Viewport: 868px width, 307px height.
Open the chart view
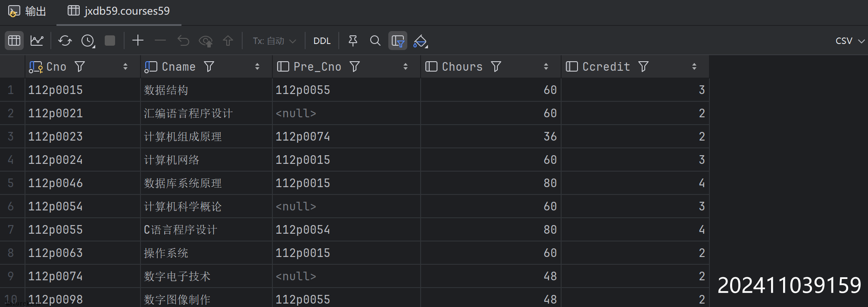click(x=37, y=41)
